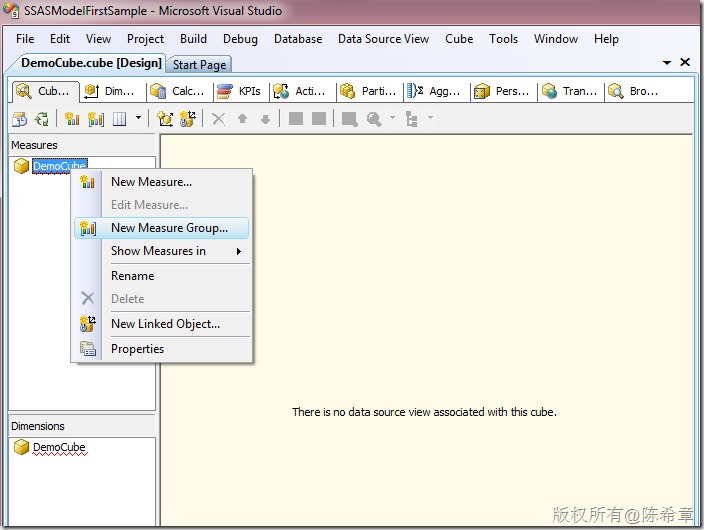Choose Edit Measure... in context menu
The height and width of the screenshot is (530, 704).
pos(162,205)
